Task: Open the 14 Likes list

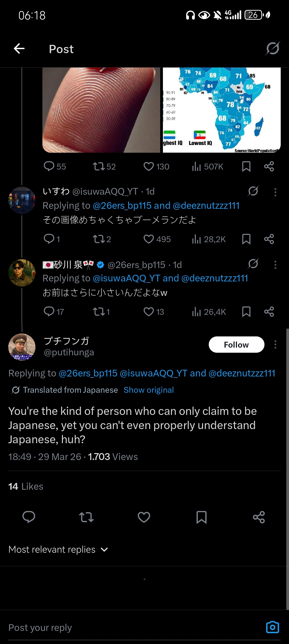Action: (26, 486)
